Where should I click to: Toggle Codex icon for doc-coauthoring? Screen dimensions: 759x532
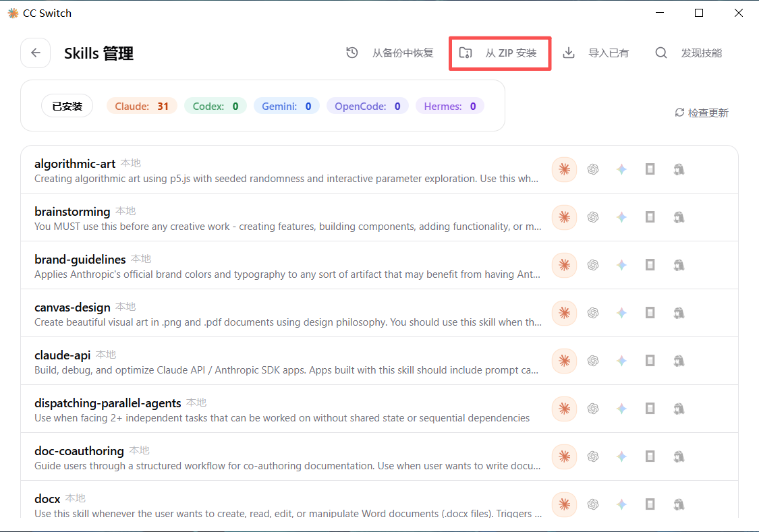pyautogui.click(x=593, y=456)
